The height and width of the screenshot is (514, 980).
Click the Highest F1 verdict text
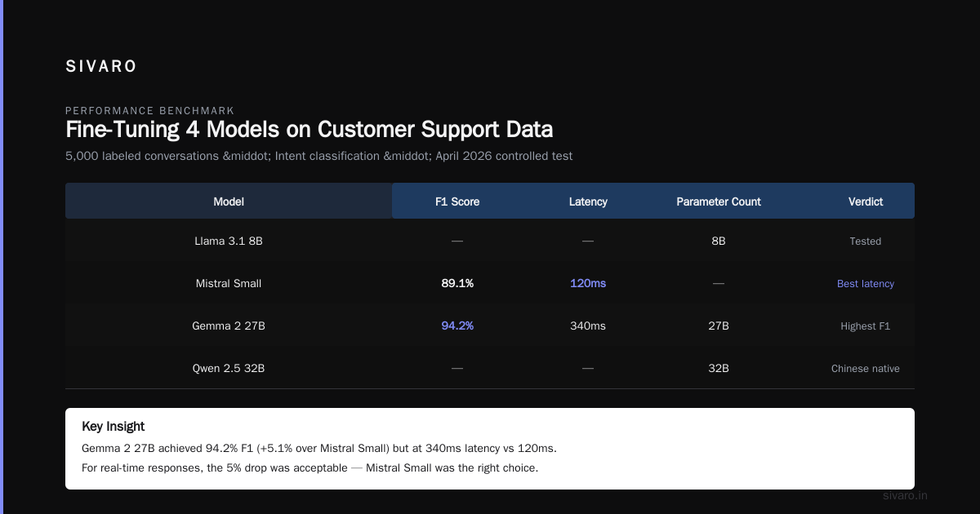866,326
